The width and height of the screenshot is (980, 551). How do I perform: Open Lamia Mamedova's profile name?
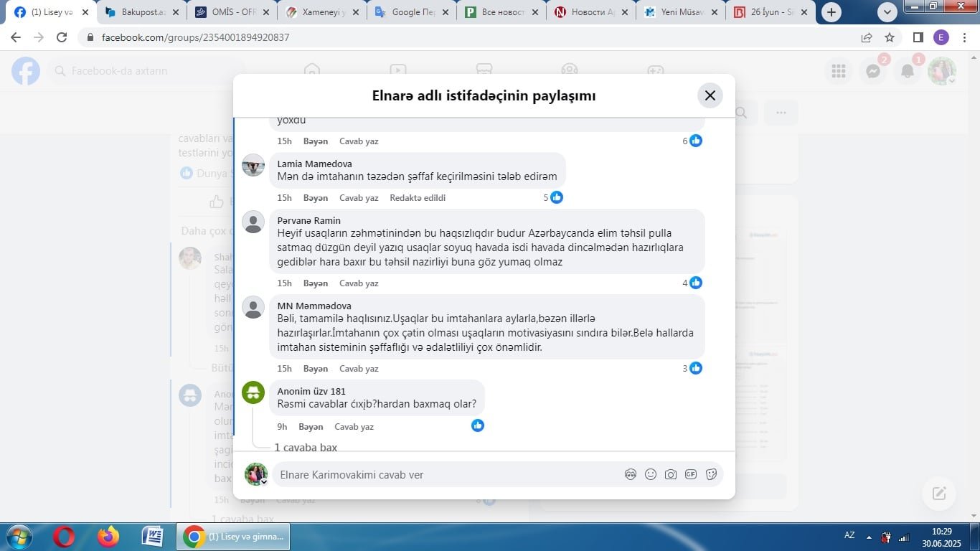[x=314, y=164]
